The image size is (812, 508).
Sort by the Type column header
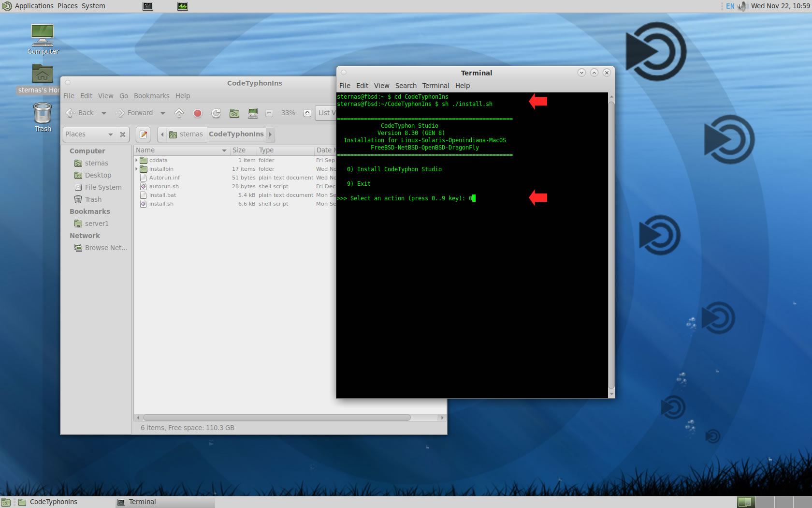pyautogui.click(x=285, y=150)
